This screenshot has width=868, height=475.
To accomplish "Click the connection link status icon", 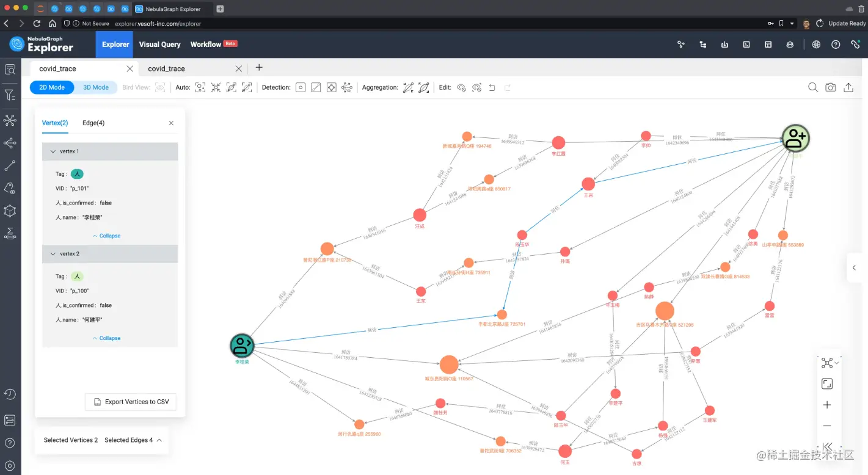I will 856,45.
